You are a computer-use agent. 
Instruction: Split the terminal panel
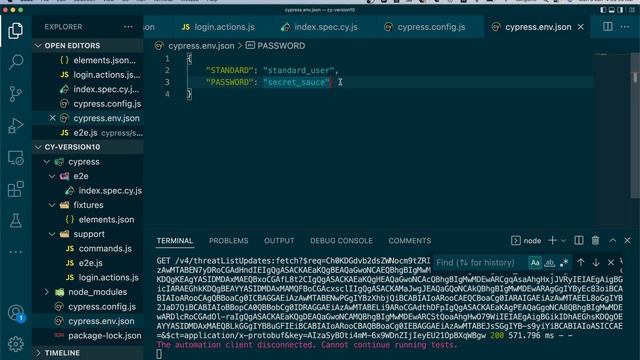(579, 240)
